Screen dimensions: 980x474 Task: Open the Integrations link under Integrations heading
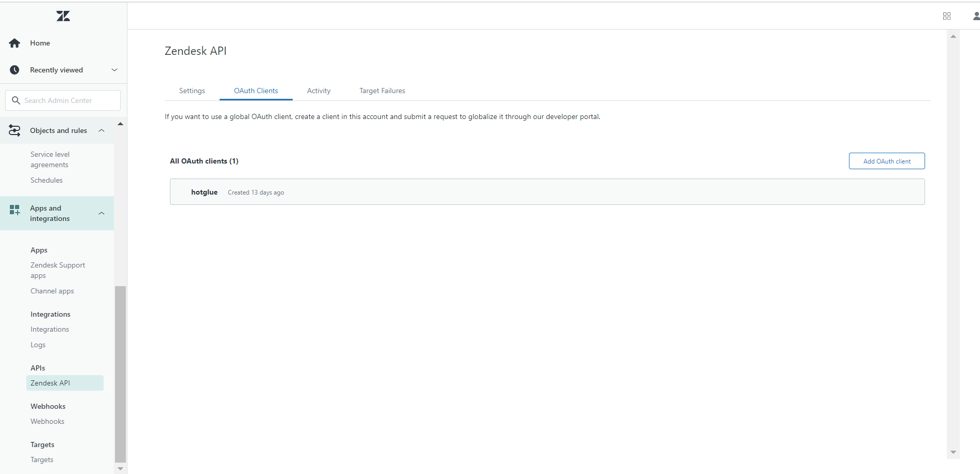pos(50,329)
